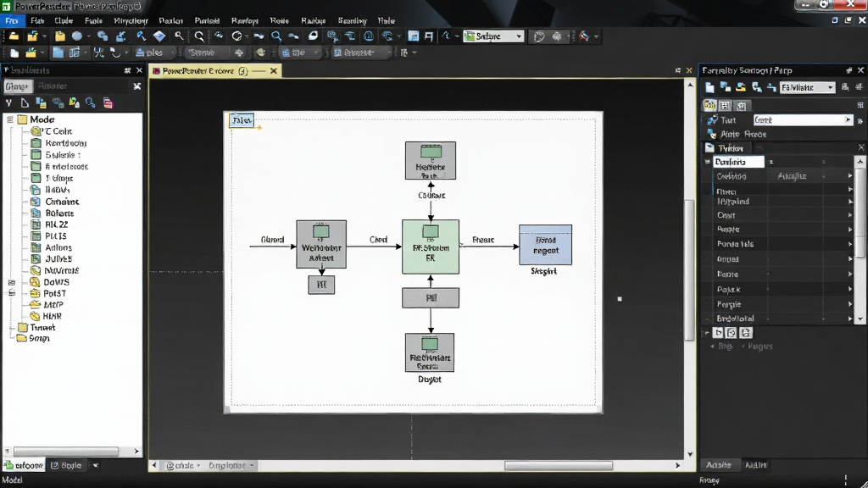Click the pink stacked icon in left panel toolbar
The width and height of the screenshot is (868, 488).
[108, 103]
